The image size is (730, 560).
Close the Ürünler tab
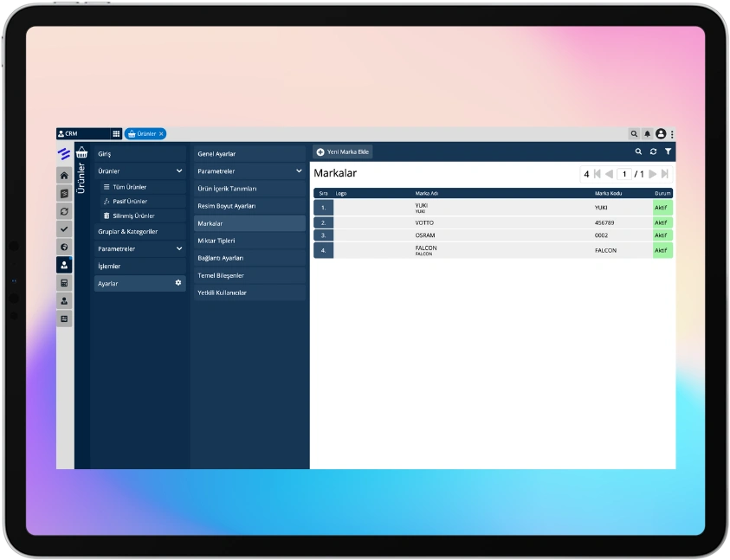click(x=161, y=134)
